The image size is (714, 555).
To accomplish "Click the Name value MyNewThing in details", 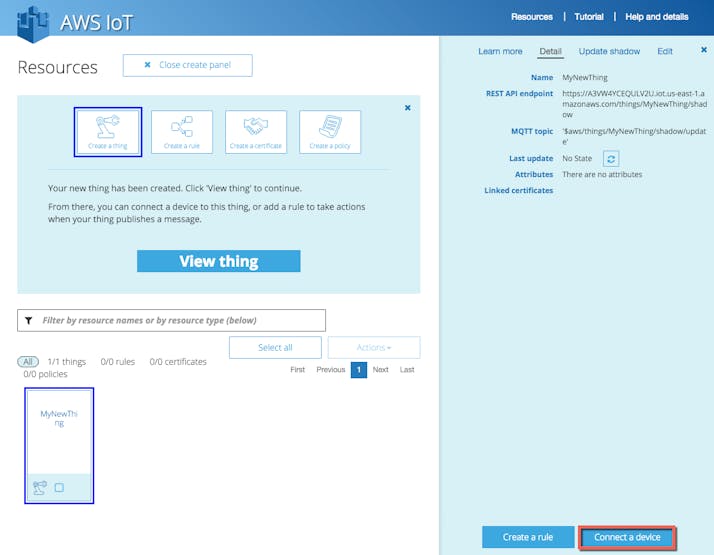I will pyautogui.click(x=585, y=77).
